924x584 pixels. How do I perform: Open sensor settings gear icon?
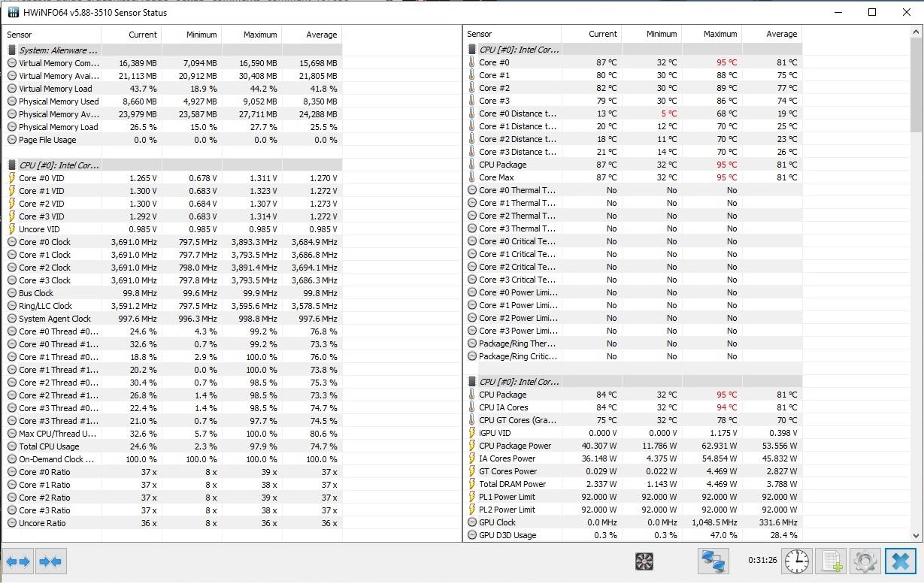865,561
